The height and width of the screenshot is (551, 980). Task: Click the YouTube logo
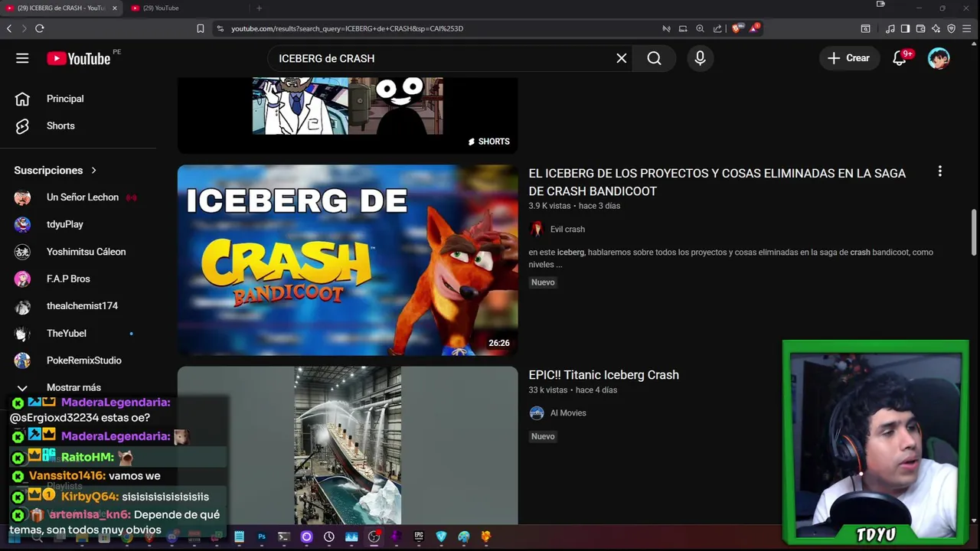pyautogui.click(x=79, y=58)
